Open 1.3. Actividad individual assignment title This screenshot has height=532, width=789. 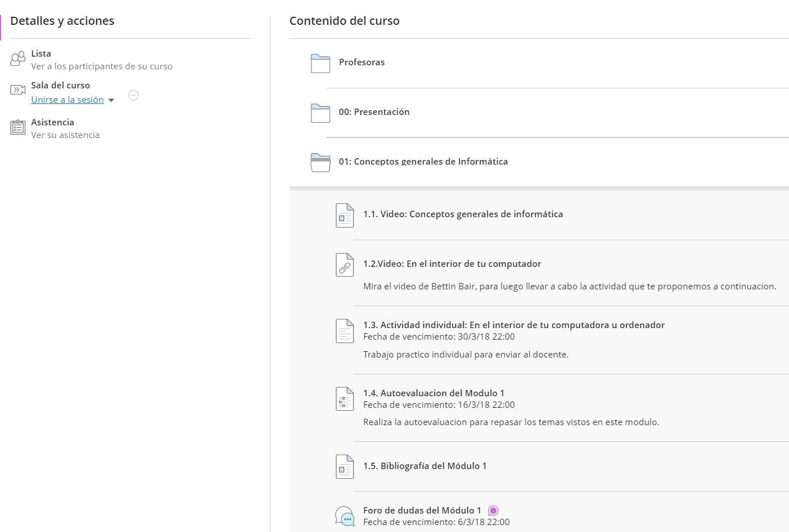[514, 325]
